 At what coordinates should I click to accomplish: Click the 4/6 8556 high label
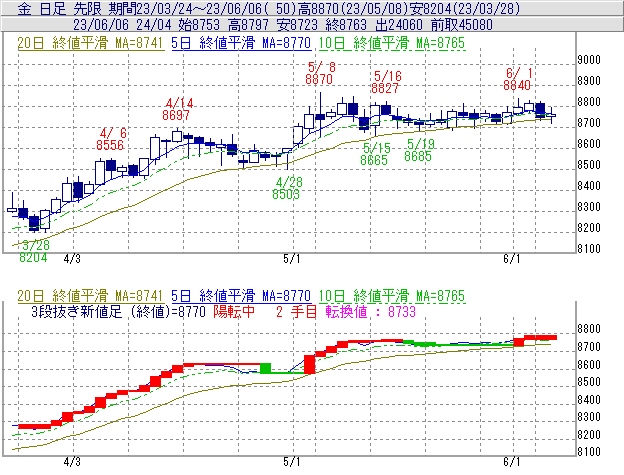[x=111, y=139]
